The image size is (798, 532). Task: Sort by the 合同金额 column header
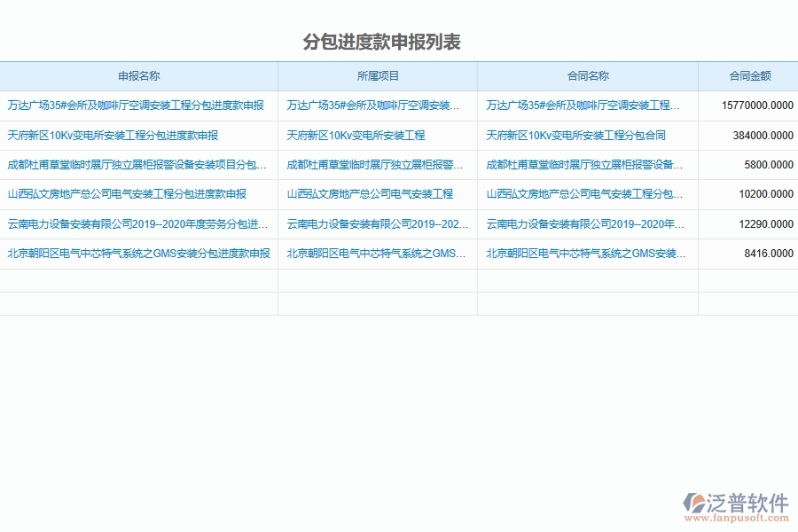coord(747,75)
